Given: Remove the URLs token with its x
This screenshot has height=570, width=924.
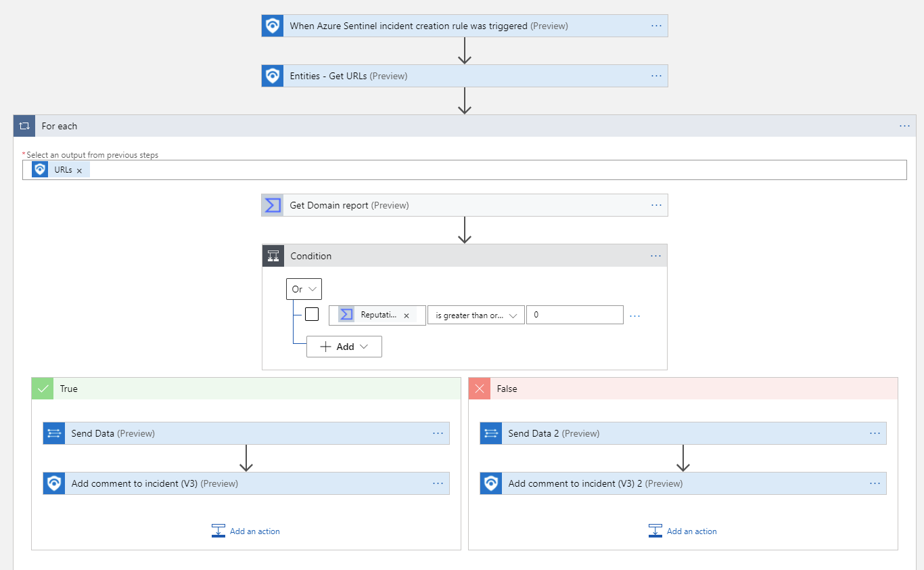Looking at the screenshot, I should 79,171.
